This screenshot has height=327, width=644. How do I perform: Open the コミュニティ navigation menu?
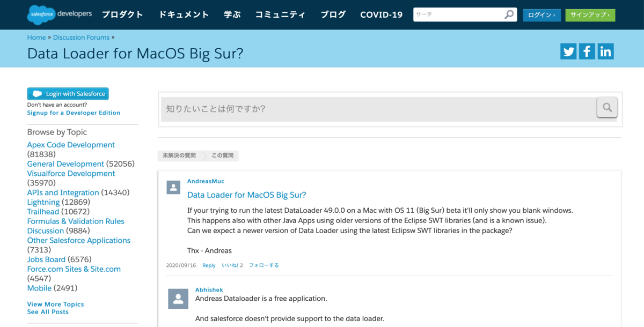[x=280, y=14]
